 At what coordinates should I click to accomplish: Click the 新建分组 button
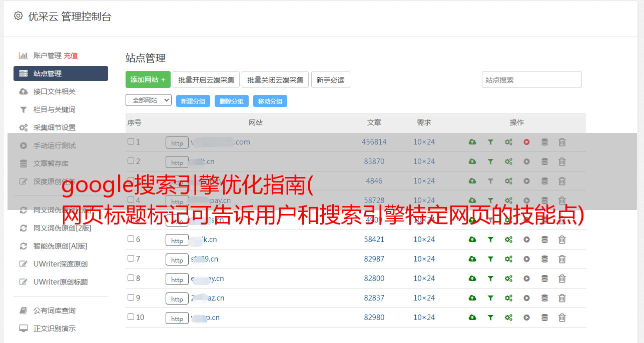tap(193, 101)
